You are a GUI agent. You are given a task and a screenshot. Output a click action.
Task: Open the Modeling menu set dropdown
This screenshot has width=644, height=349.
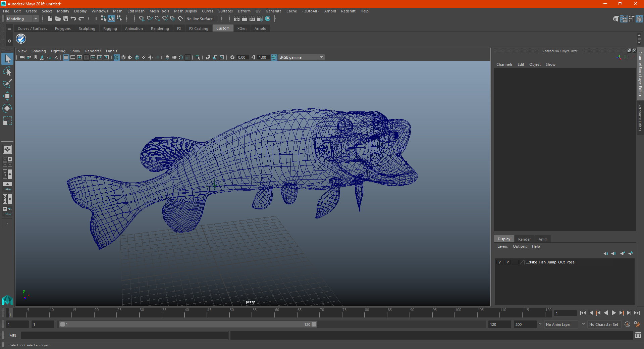tap(22, 19)
